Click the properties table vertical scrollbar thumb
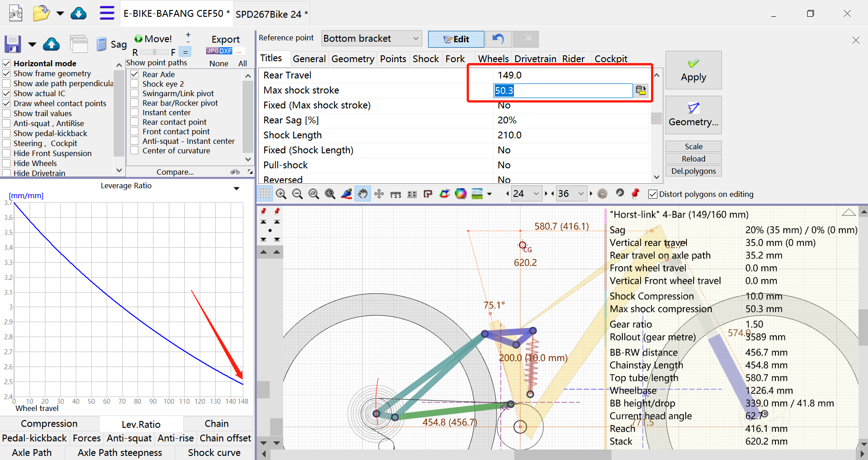Screen dimensions: 868x460 656,118
